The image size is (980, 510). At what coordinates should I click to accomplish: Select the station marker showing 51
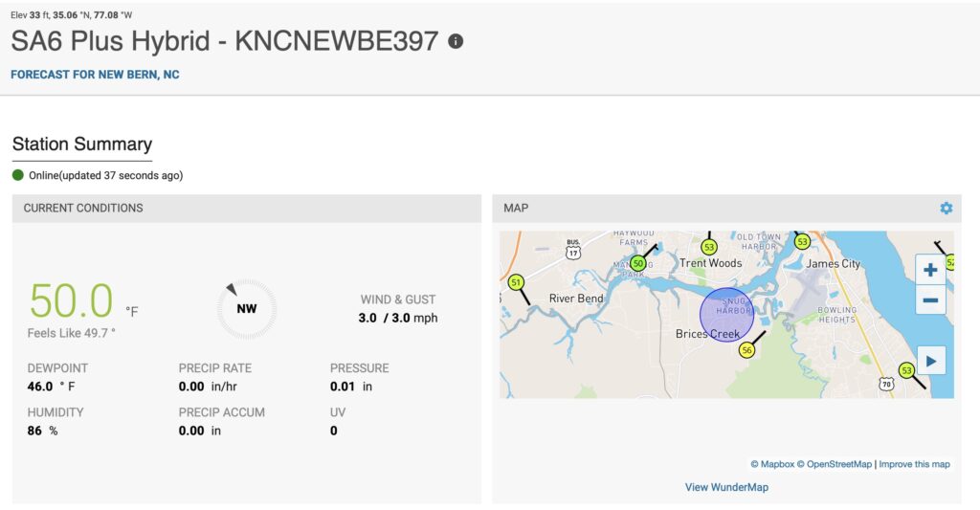(x=517, y=282)
